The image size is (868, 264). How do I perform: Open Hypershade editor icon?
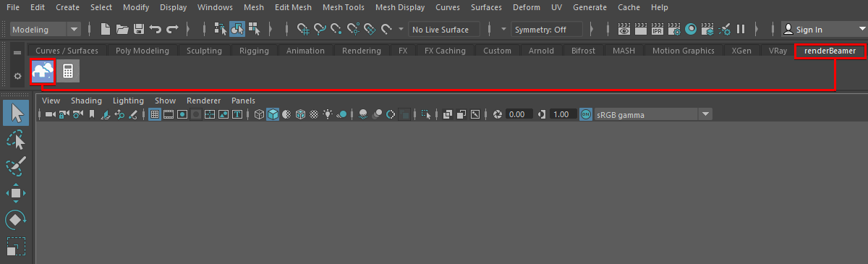coord(691,30)
